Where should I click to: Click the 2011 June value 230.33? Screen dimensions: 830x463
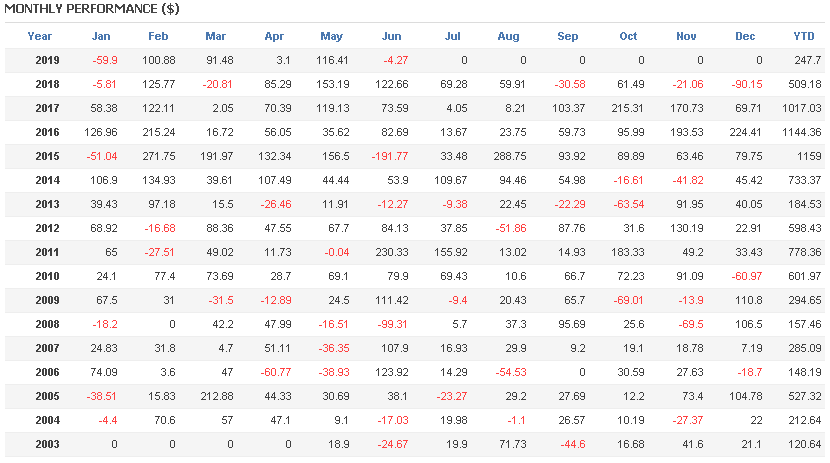[392, 252]
